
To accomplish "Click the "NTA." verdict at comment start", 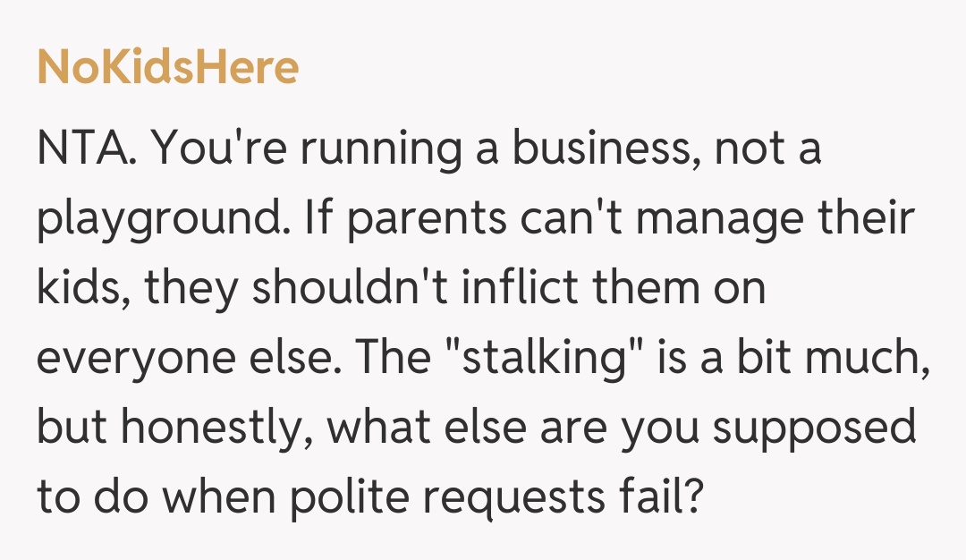I will (86, 148).
